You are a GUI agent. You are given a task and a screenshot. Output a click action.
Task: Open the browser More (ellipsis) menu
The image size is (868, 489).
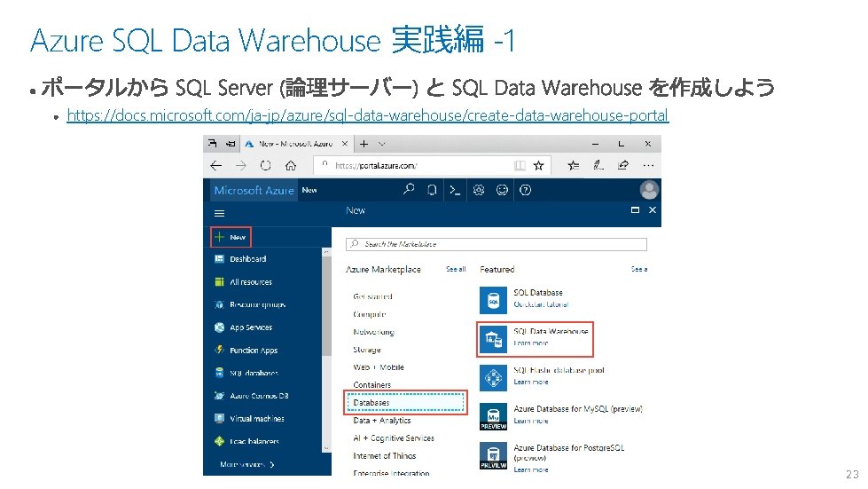(x=648, y=165)
